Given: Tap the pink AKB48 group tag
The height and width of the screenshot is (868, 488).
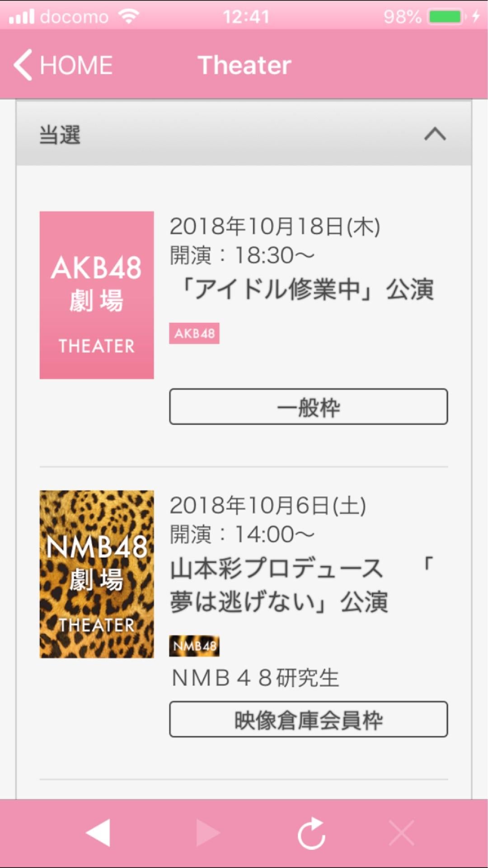Looking at the screenshot, I should 194,334.
